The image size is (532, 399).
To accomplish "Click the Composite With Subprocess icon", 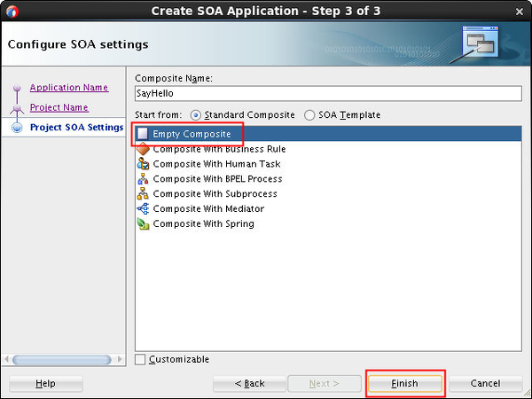I will click(x=143, y=194).
